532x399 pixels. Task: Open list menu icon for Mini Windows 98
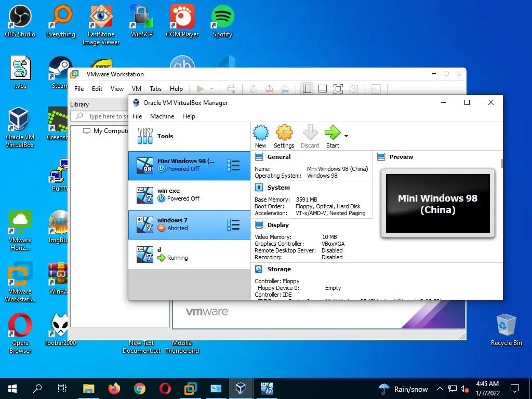[x=233, y=166]
